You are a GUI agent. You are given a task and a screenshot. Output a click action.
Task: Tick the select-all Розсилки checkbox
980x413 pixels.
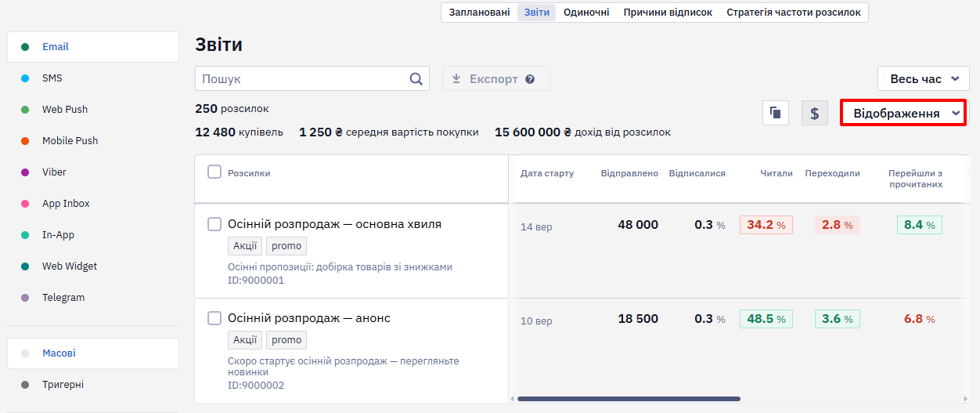214,172
